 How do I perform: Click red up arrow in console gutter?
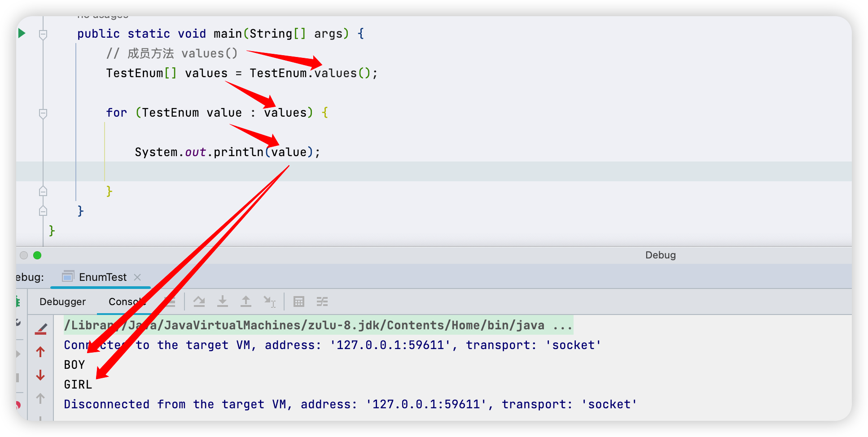click(40, 352)
